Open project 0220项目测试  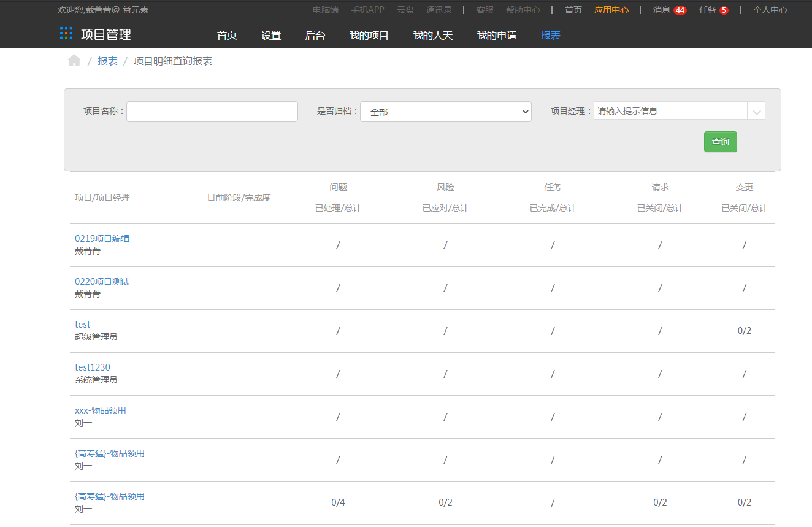[x=102, y=282]
